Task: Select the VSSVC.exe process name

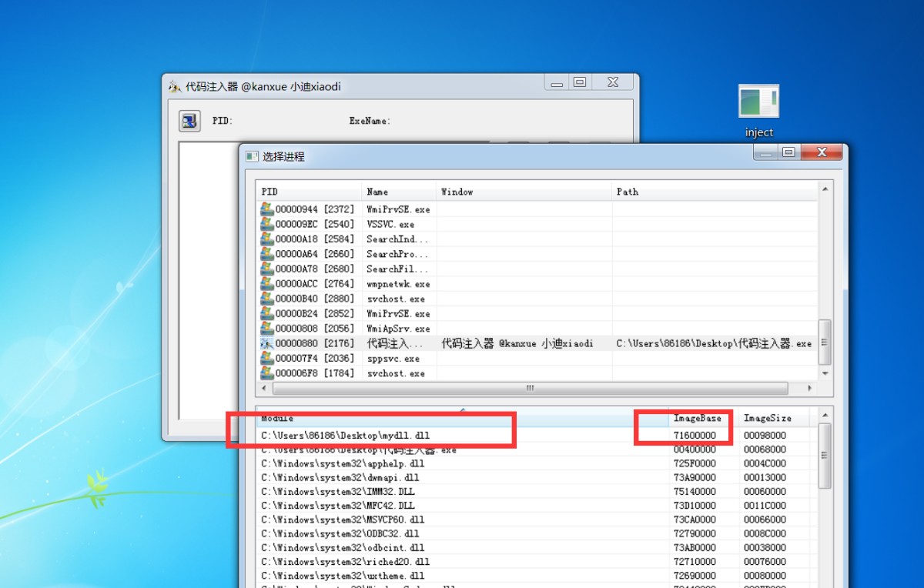Action: (390, 224)
